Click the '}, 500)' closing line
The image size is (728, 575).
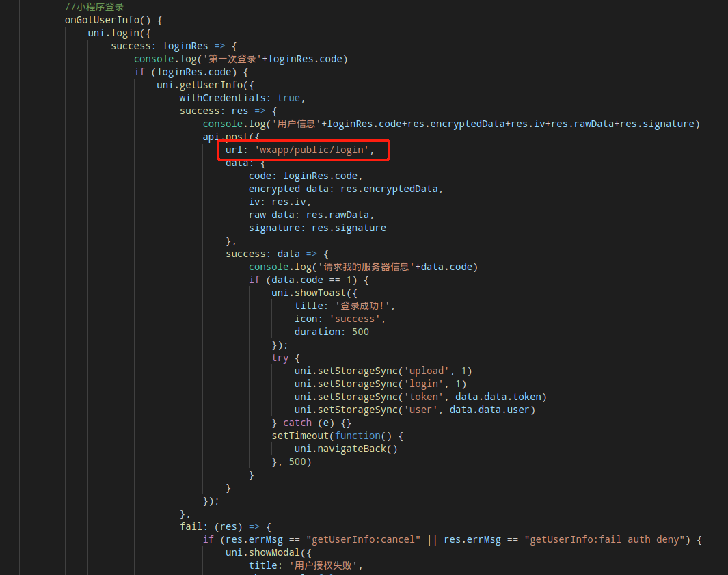tap(292, 462)
